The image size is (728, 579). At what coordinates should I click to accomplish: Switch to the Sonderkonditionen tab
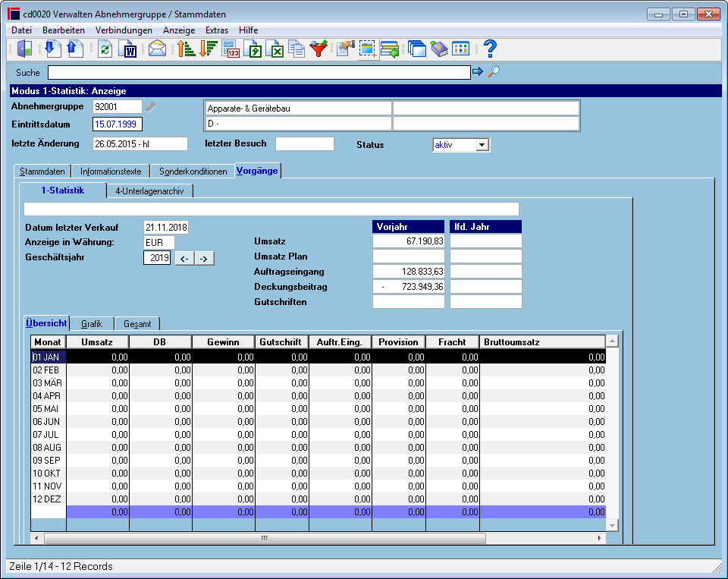[x=193, y=171]
